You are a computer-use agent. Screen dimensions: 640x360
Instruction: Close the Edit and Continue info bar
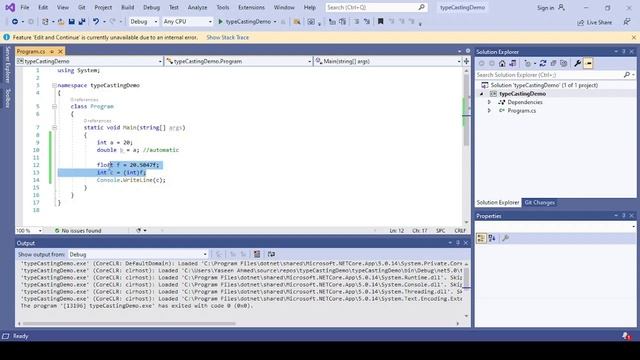(633, 38)
